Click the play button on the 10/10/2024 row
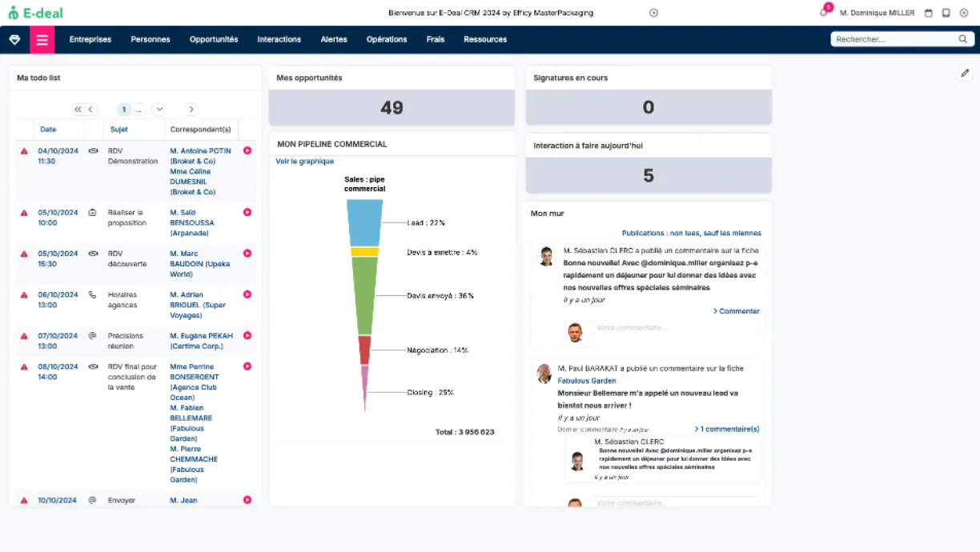Screen dimensions: 980x552 tap(247, 500)
